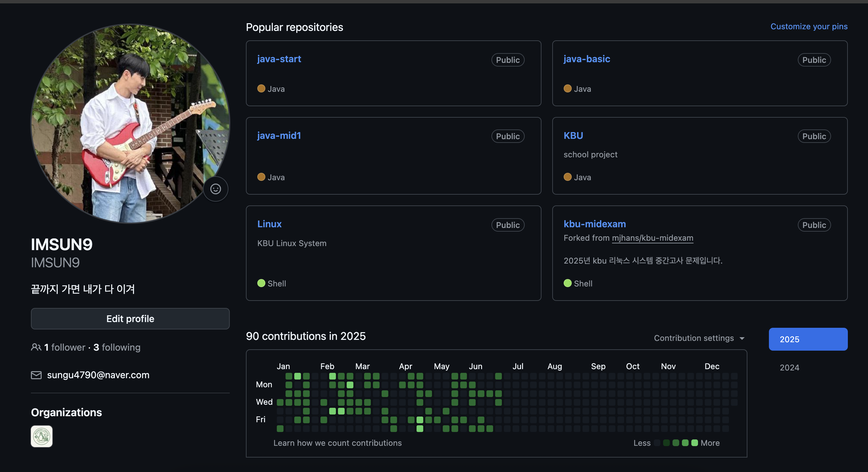Open Customize your pins link
Viewport: 868px width, 472px height.
pyautogui.click(x=809, y=26)
